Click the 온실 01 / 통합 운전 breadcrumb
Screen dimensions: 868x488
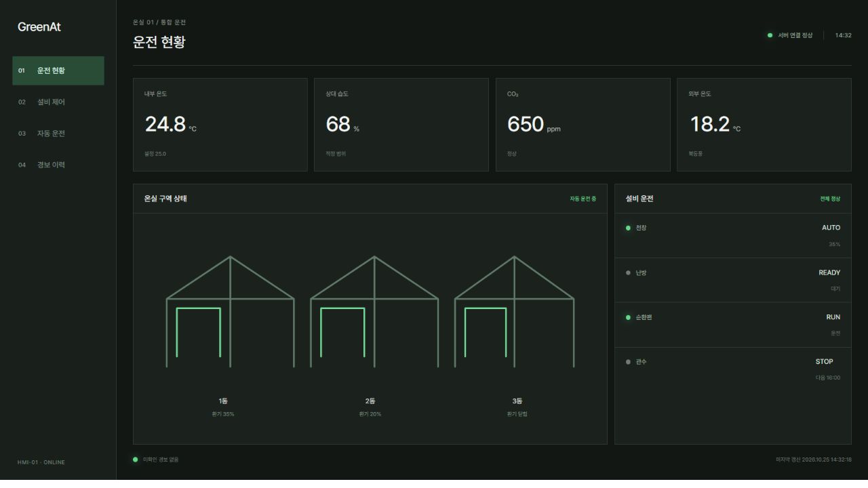tap(159, 22)
